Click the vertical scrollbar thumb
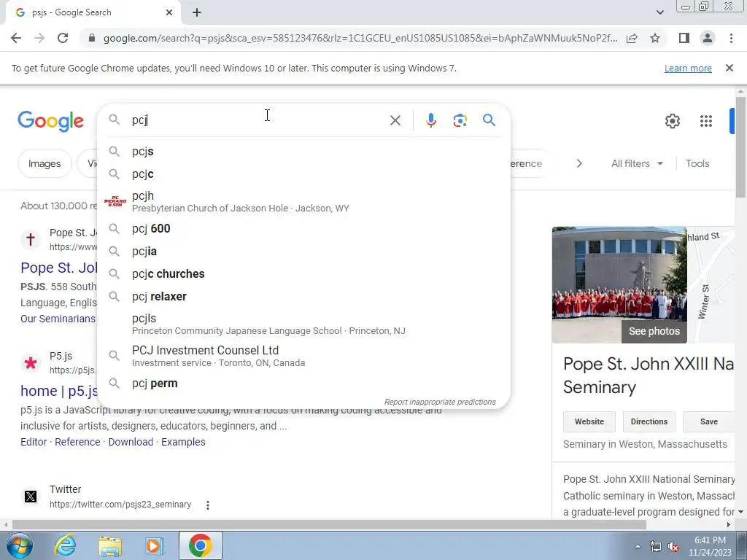Viewport: 747px width, 560px height. pos(740,147)
